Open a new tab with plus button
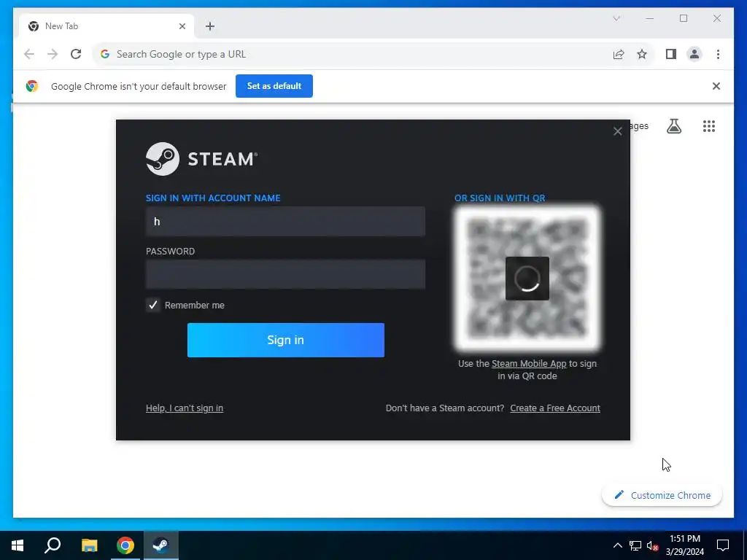 click(210, 26)
